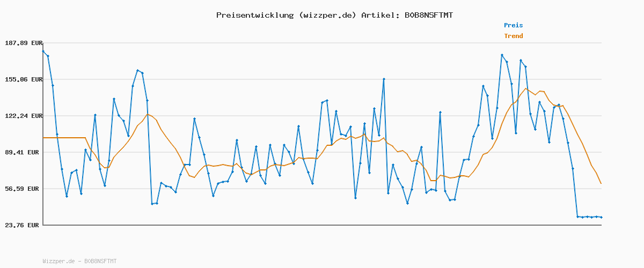644x268 pixels.
Task: Click the Preis legend label
Action: click(513, 25)
